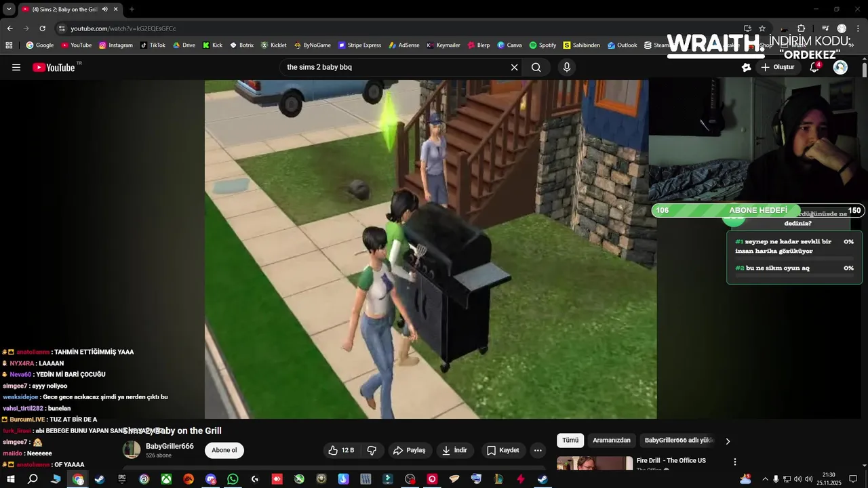Open Logitech G HUB in taskbar
The height and width of the screenshot is (488, 868).
(x=255, y=479)
